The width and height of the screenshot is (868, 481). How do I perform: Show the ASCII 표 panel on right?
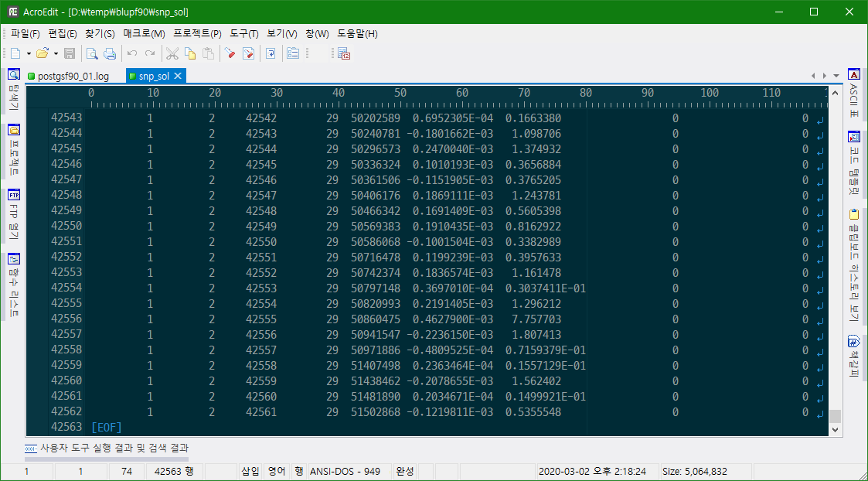coord(853,93)
